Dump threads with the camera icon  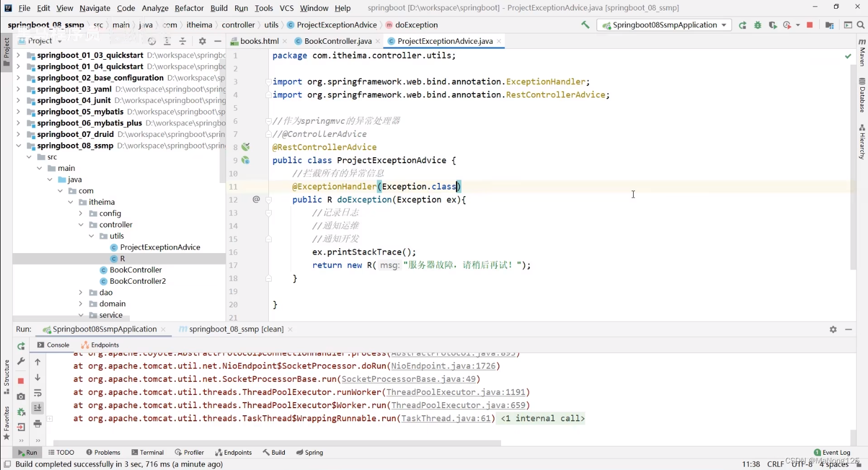[x=21, y=397]
